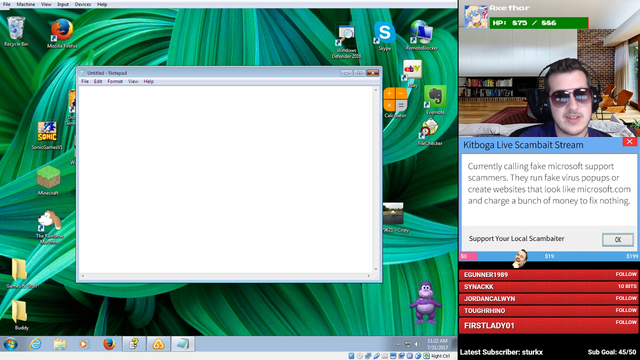Select the Notepad button in the taskbar

[x=182, y=344]
